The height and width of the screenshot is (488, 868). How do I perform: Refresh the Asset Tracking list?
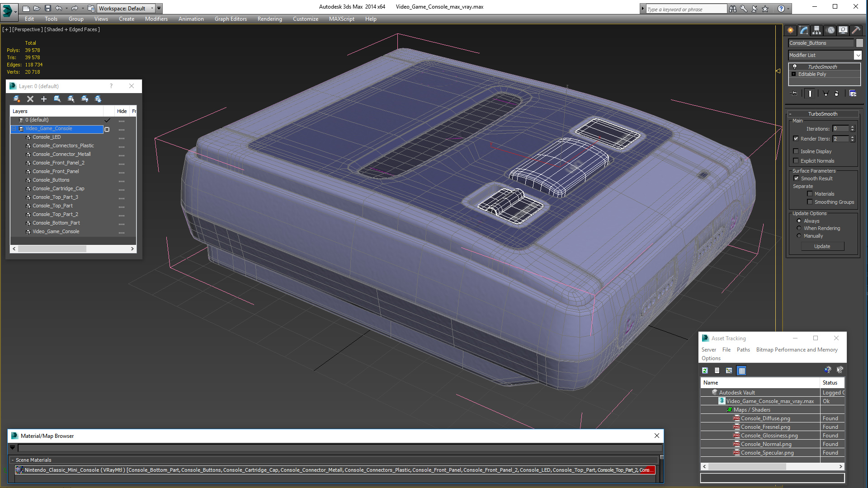(705, 371)
